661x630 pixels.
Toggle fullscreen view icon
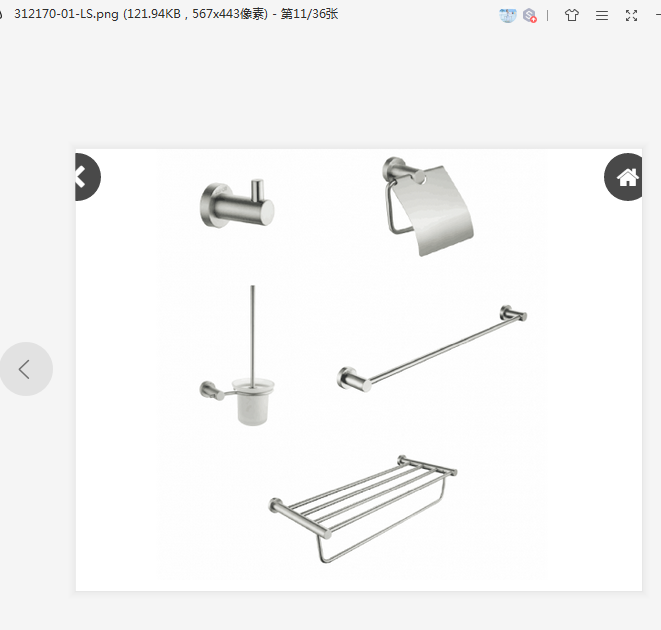coord(631,16)
